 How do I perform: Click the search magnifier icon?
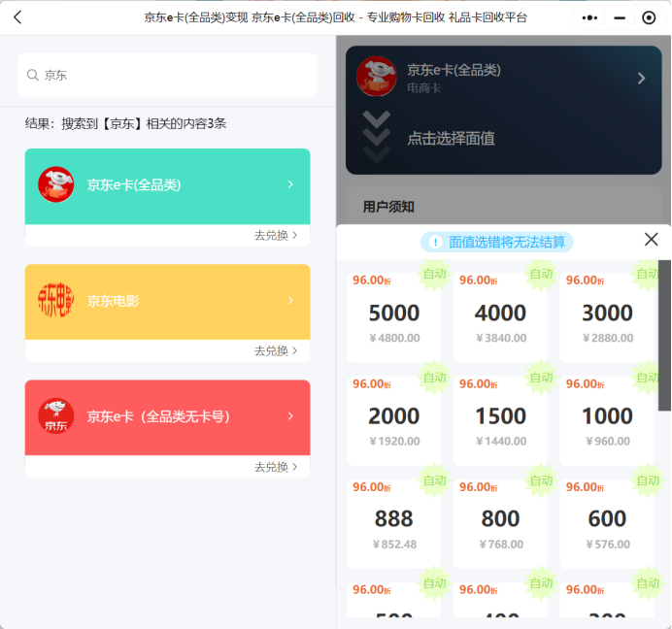click(x=33, y=75)
